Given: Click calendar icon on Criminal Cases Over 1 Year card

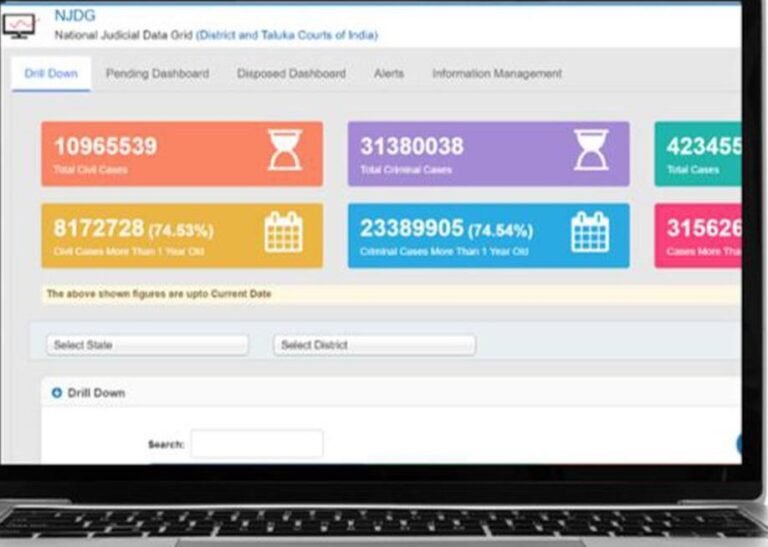Looking at the screenshot, I should pos(590,232).
